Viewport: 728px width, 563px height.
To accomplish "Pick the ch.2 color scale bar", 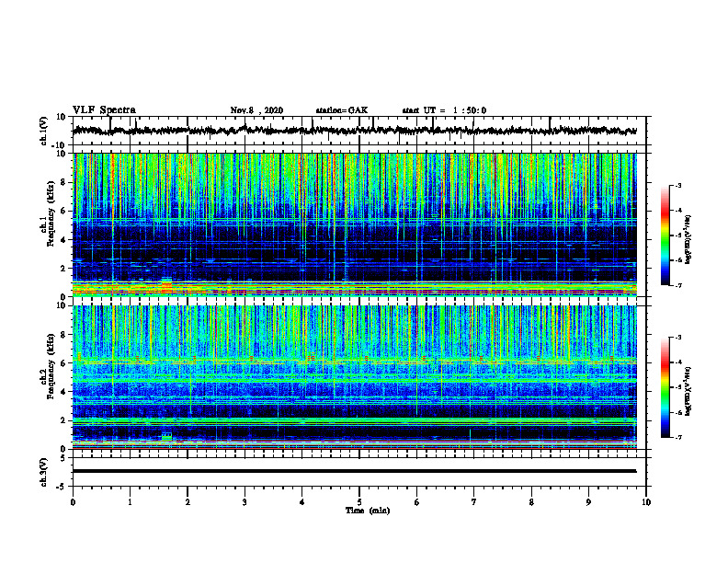I will [x=665, y=387].
